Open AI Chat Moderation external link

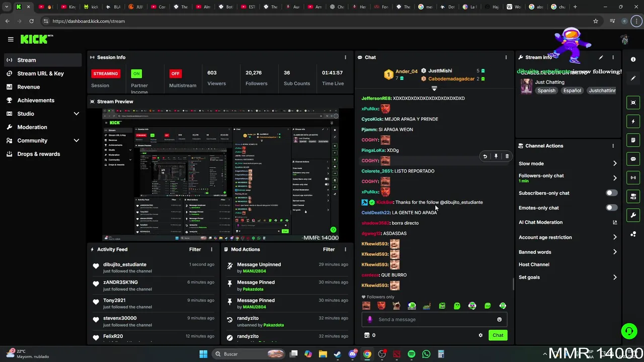[615, 222]
